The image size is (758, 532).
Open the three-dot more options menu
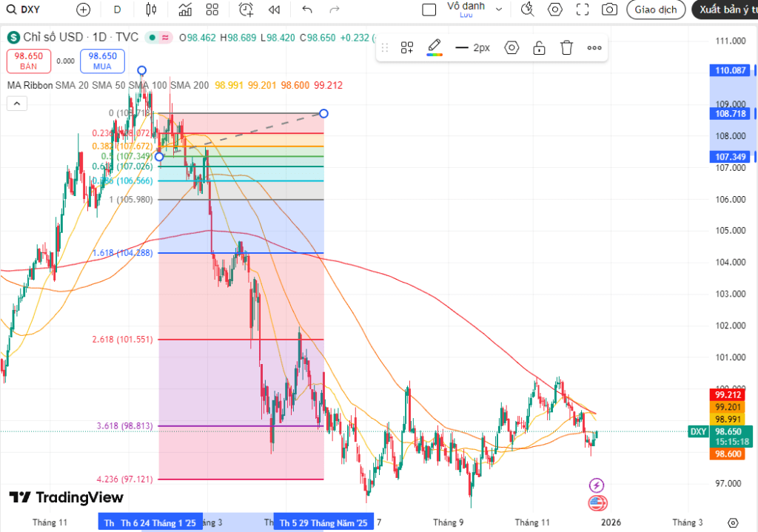(594, 48)
